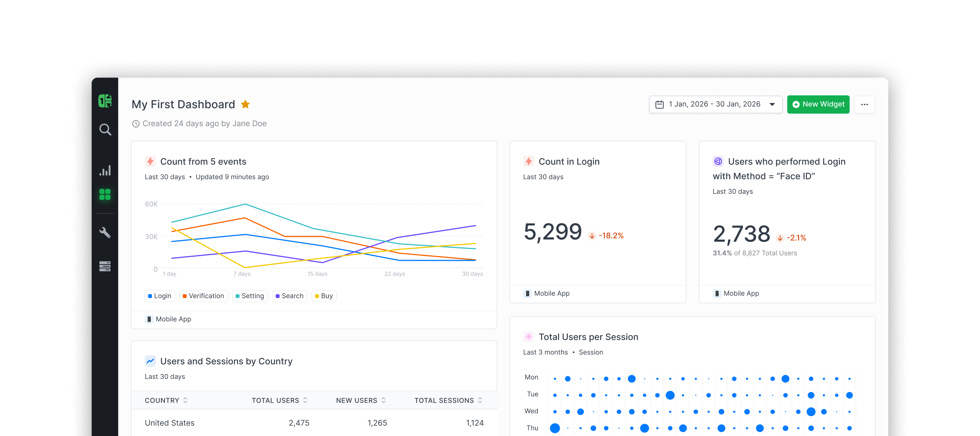Sort table by NEW USERS column
The width and height of the screenshot is (980, 436).
pyautogui.click(x=361, y=400)
